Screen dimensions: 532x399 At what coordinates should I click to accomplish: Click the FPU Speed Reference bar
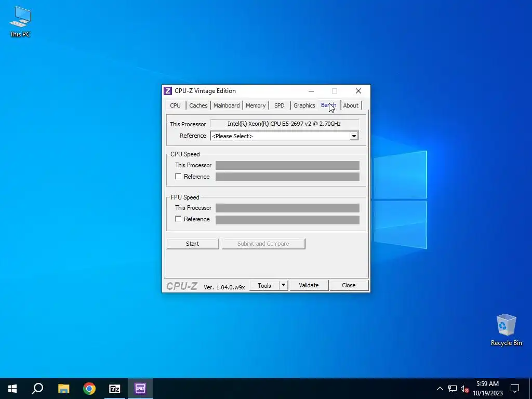pyautogui.click(x=287, y=220)
